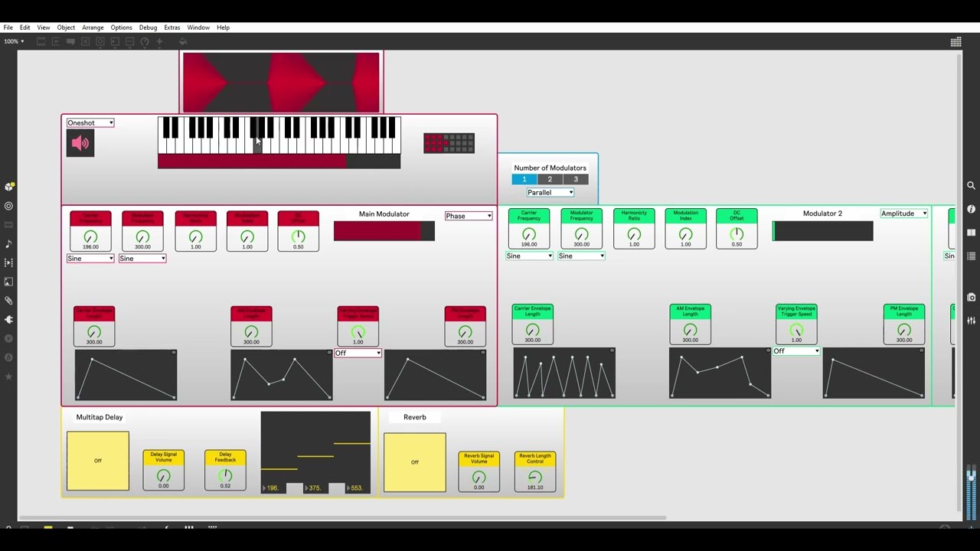Click the paint bucket format icon in top toolbar
This screenshot has height=551, width=980.
click(x=182, y=41)
